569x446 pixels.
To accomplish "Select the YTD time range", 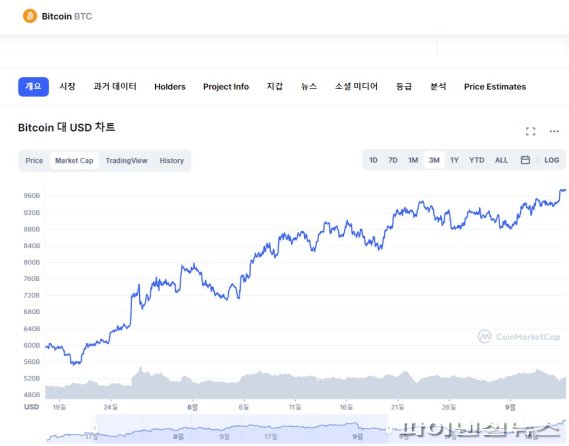I will point(476,160).
